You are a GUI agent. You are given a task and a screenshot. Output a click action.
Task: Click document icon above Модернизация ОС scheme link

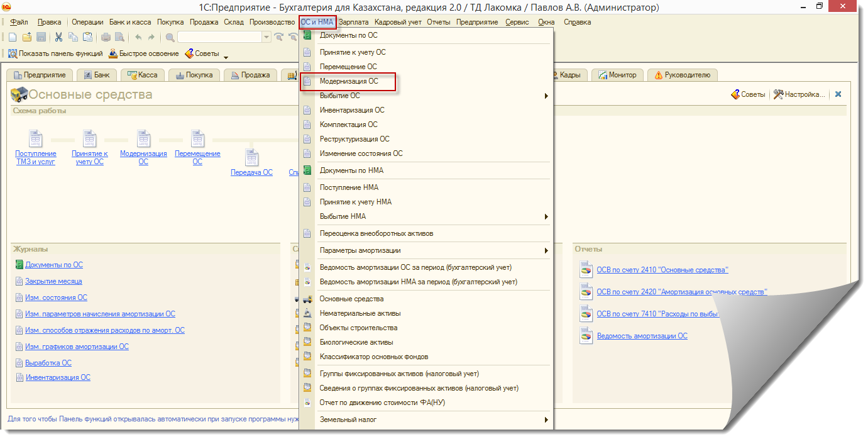tap(144, 138)
